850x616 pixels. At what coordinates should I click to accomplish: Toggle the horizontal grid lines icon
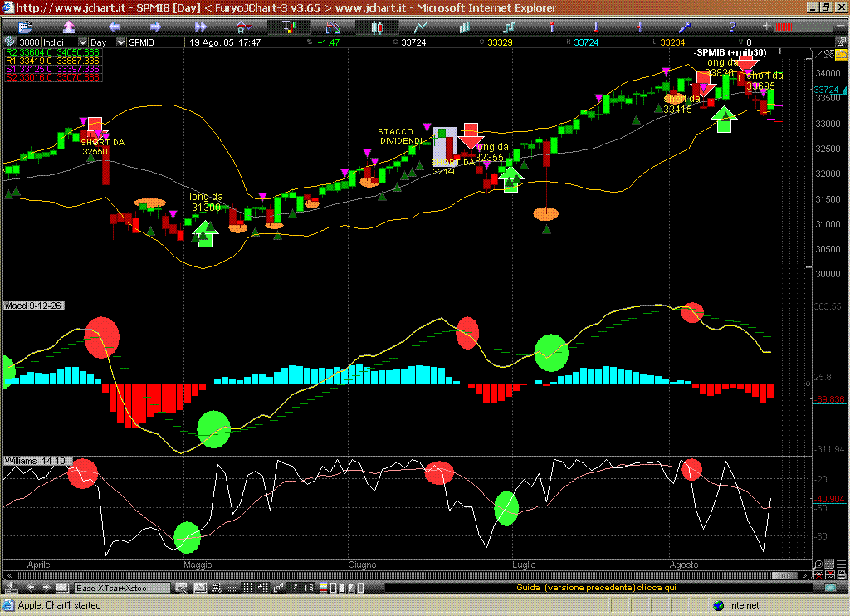234,587
